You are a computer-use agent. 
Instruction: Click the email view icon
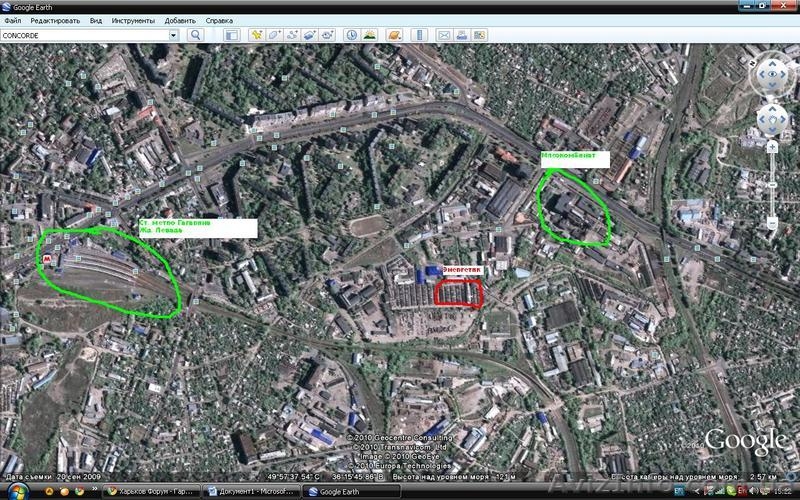(445, 35)
